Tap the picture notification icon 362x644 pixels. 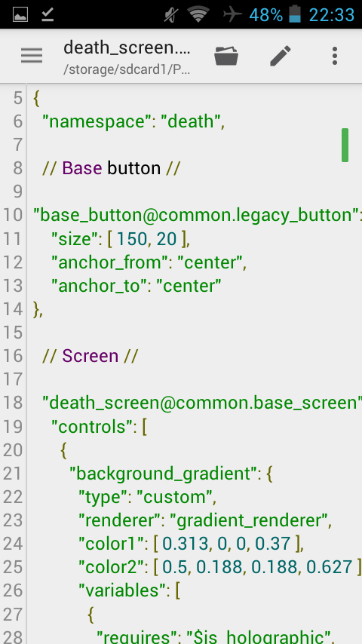[20, 15]
